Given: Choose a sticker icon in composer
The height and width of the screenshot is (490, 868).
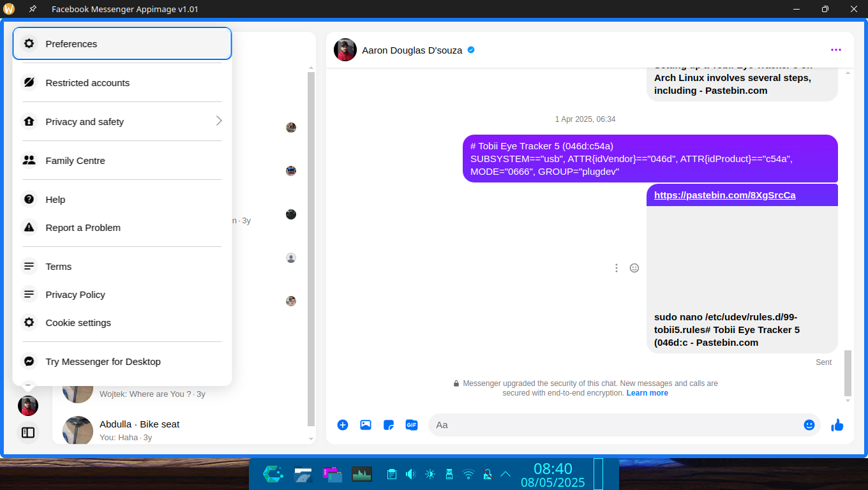Looking at the screenshot, I should (x=389, y=425).
